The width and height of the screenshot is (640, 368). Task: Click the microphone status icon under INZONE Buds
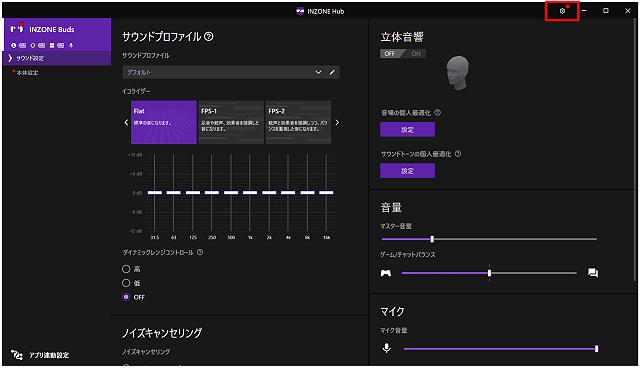[x=71, y=45]
